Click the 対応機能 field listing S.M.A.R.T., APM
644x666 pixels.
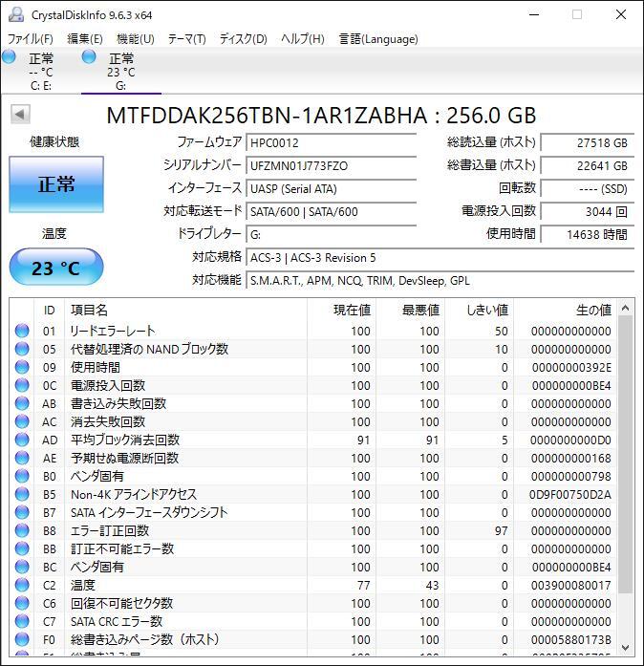pos(440,281)
